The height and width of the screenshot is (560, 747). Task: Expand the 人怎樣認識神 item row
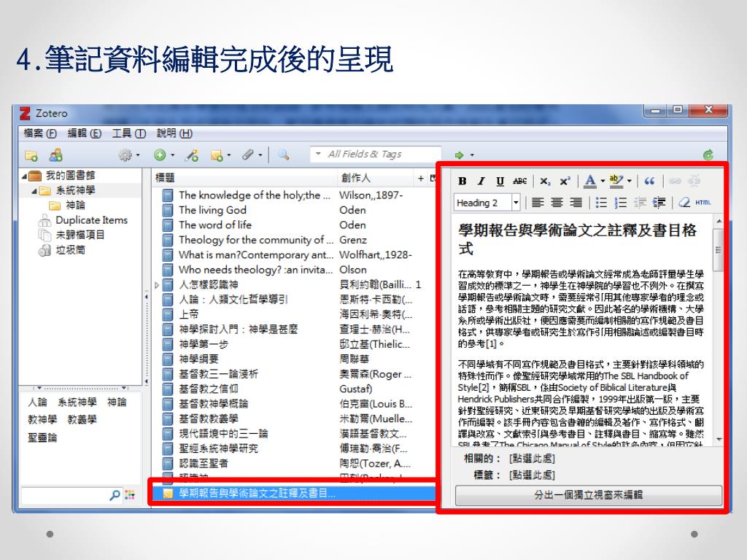click(157, 285)
